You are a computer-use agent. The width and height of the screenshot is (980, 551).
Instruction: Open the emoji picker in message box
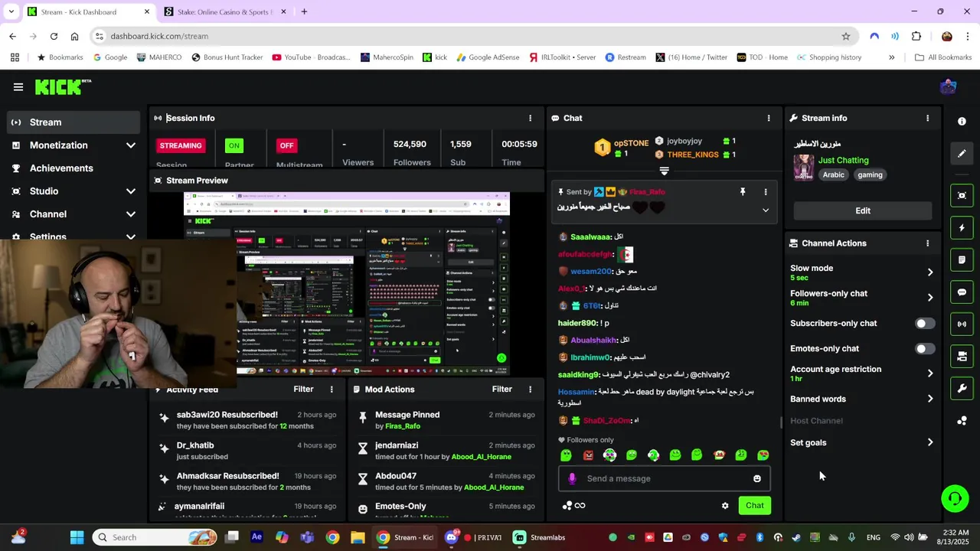(x=757, y=479)
